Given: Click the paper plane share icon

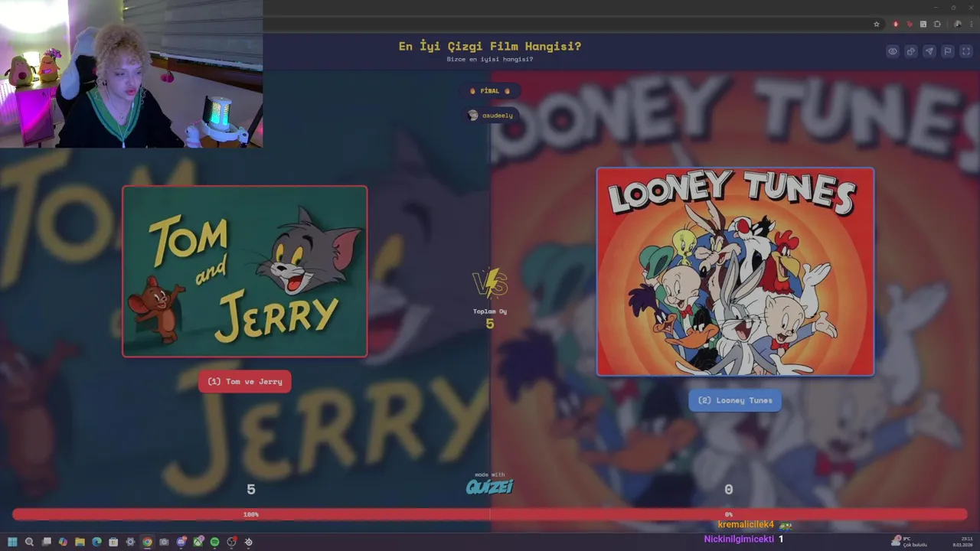Looking at the screenshot, I should (x=929, y=51).
